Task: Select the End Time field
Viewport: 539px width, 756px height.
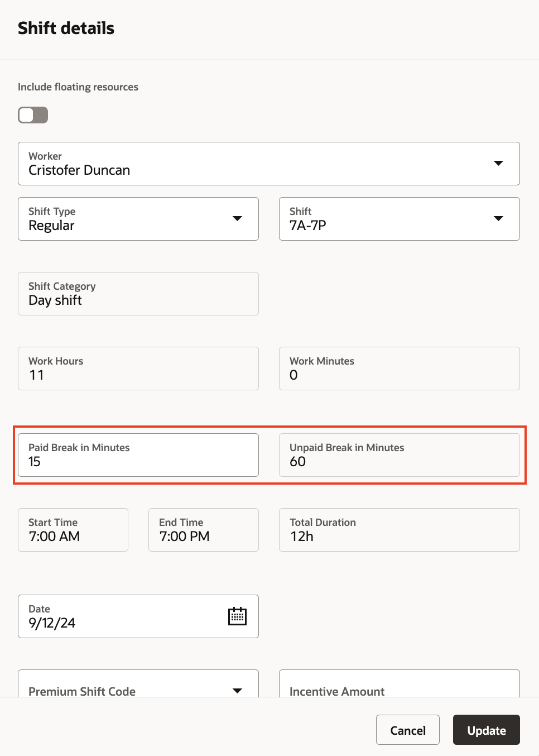Action: coord(203,530)
